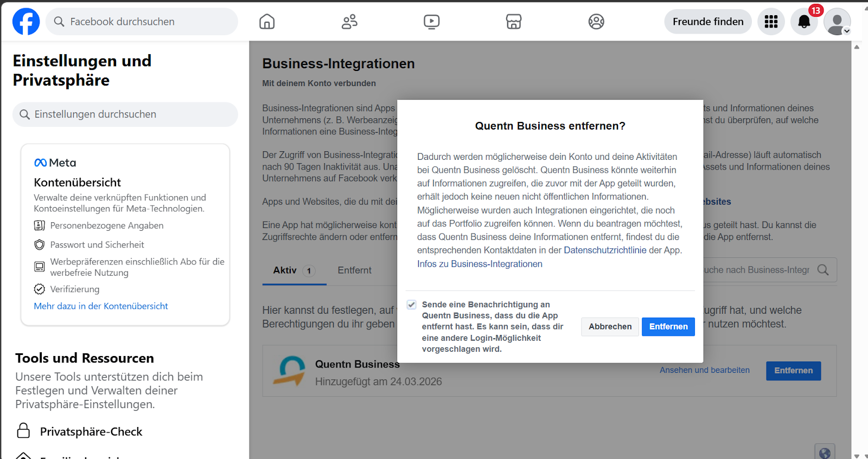868x459 pixels.
Task: Open Infos zu Business-Integrationen link
Action: (480, 264)
